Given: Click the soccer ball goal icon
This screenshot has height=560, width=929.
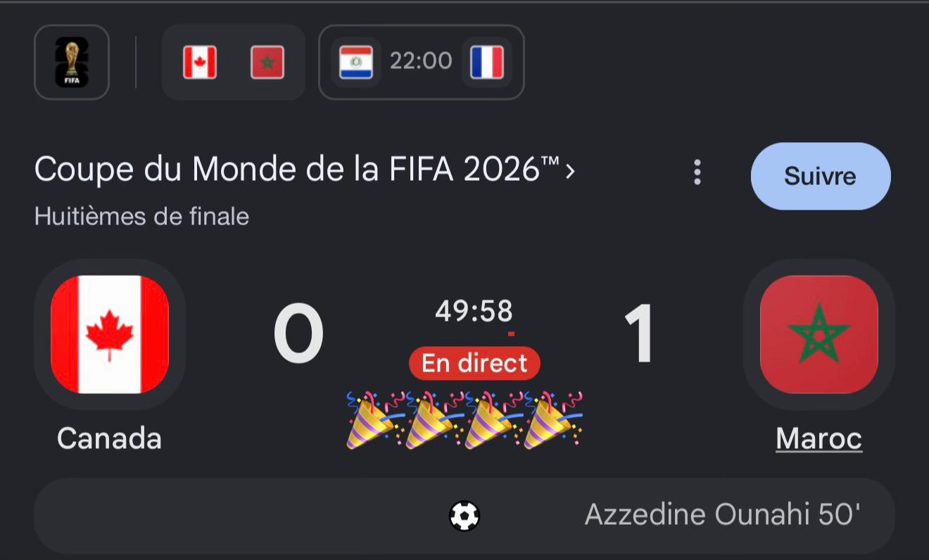Looking at the screenshot, I should [x=464, y=516].
